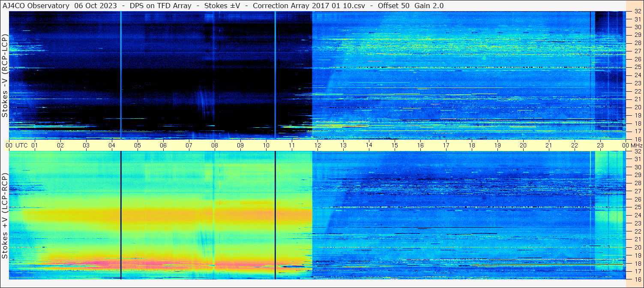644x288 pixels.
Task: Click hour label '13' on time axis
Action: coord(343,145)
